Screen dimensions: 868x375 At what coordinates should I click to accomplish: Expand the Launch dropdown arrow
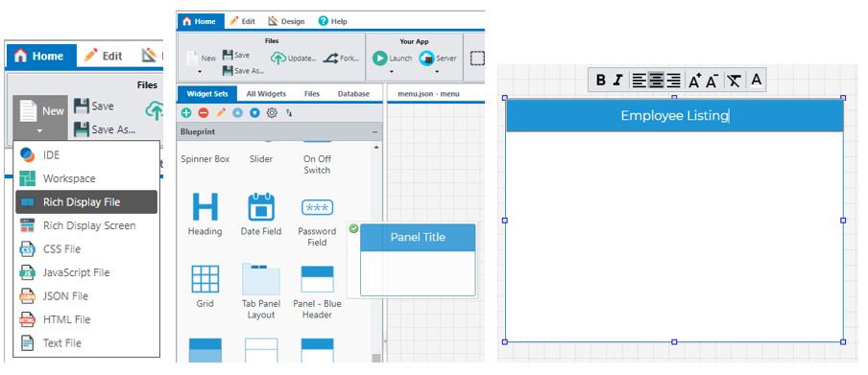point(392,71)
